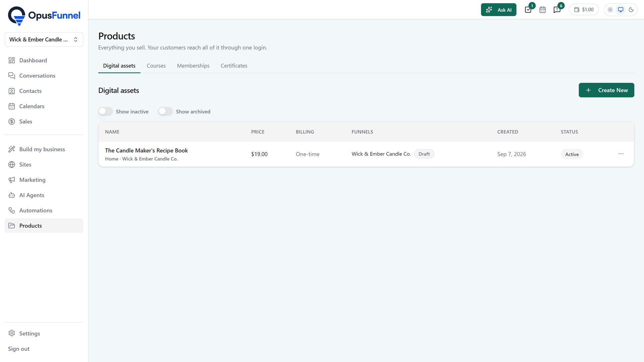The image size is (644, 362).
Task: Select system theme monitor icon
Action: coord(621,10)
